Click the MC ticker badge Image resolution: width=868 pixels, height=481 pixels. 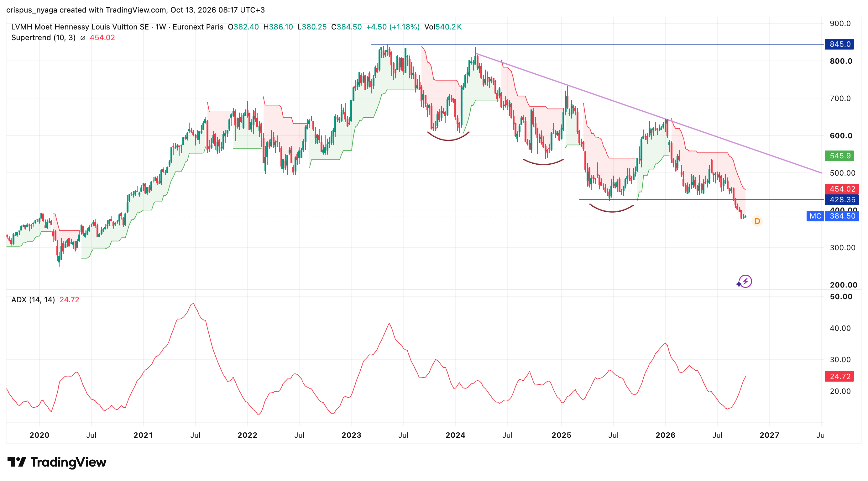pos(815,216)
